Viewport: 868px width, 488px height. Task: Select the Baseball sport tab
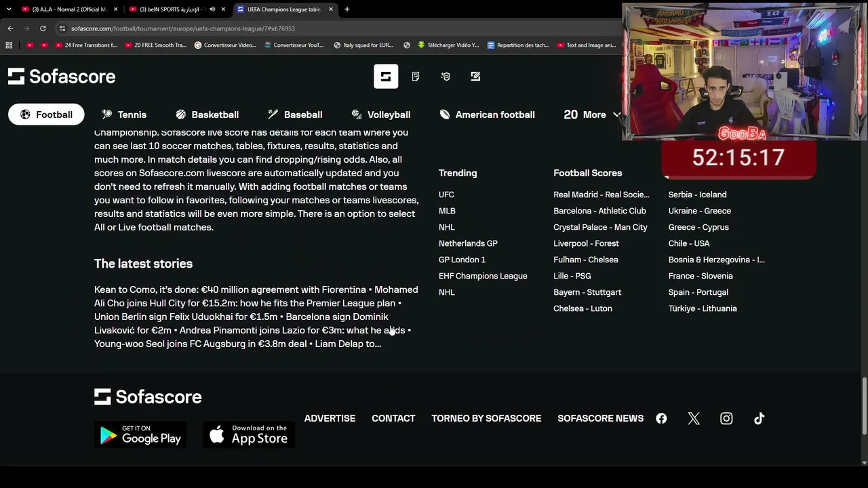click(x=295, y=115)
